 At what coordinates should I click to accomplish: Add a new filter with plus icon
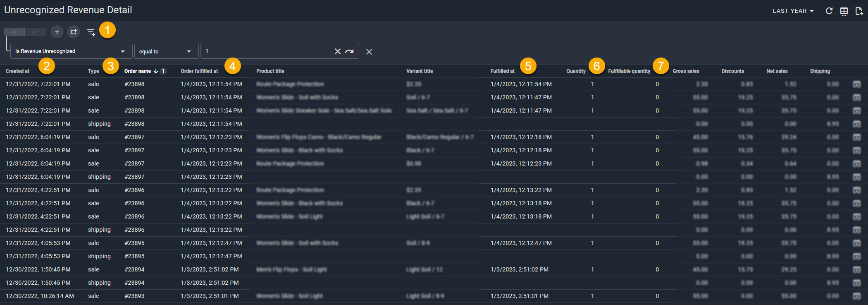57,32
